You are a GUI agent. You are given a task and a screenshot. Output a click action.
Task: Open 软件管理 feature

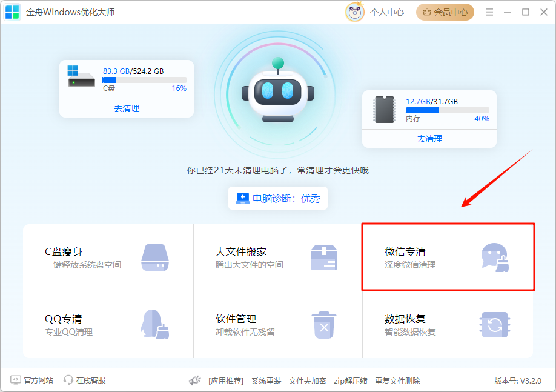(277, 325)
